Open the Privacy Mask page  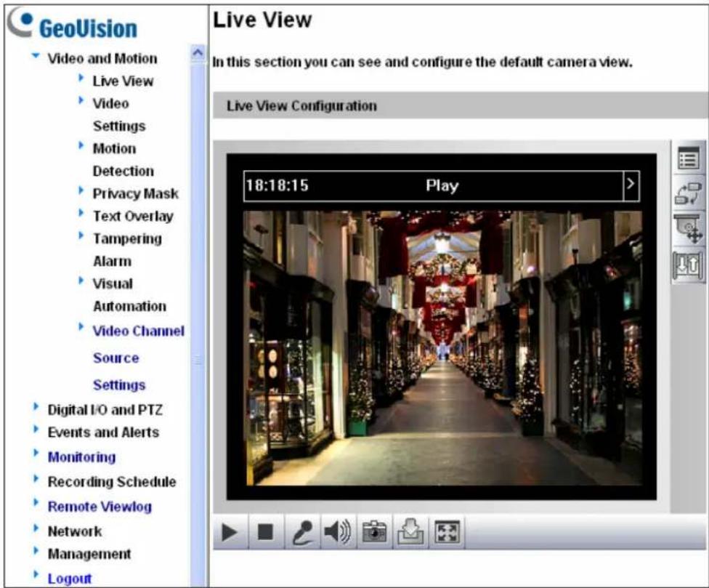(135, 193)
